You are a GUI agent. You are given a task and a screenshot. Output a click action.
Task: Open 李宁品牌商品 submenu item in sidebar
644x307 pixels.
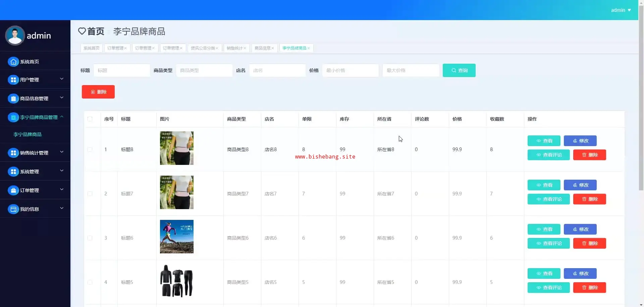pyautogui.click(x=28, y=134)
